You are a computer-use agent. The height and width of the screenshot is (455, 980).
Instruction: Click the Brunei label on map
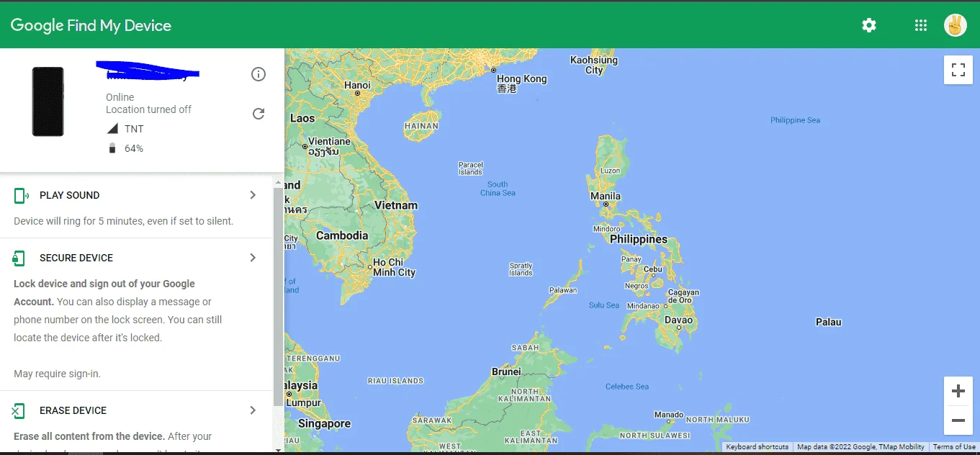506,371
